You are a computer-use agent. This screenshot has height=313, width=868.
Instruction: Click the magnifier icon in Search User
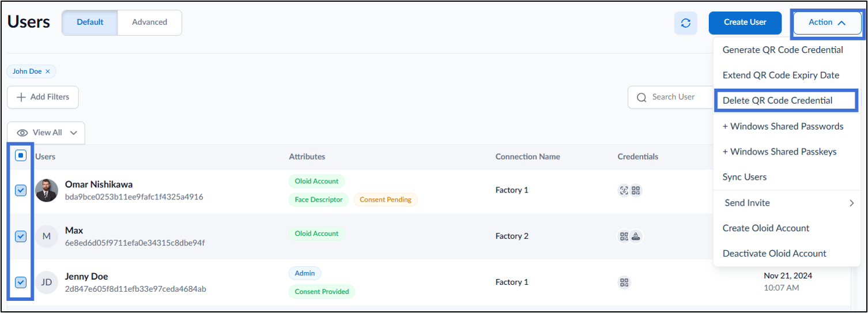[x=641, y=97]
